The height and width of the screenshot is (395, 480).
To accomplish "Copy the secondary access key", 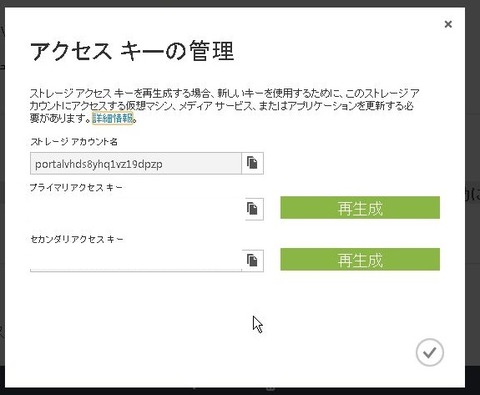I will tap(252, 260).
